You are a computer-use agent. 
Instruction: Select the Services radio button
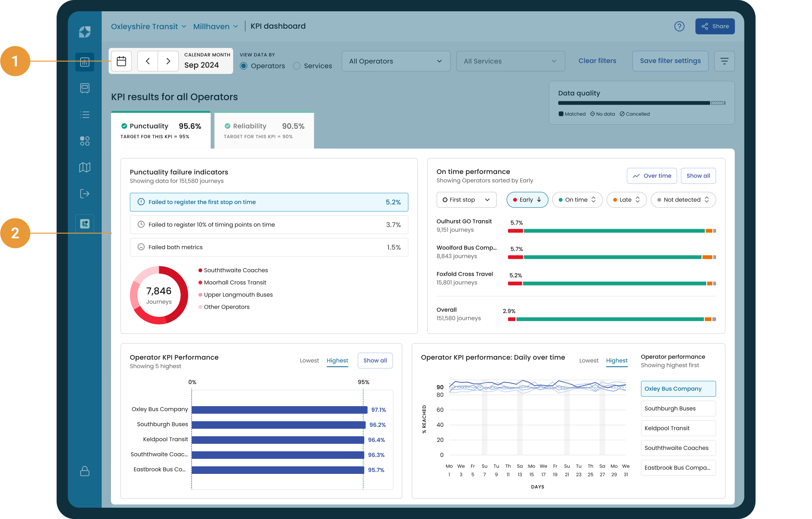coord(297,66)
